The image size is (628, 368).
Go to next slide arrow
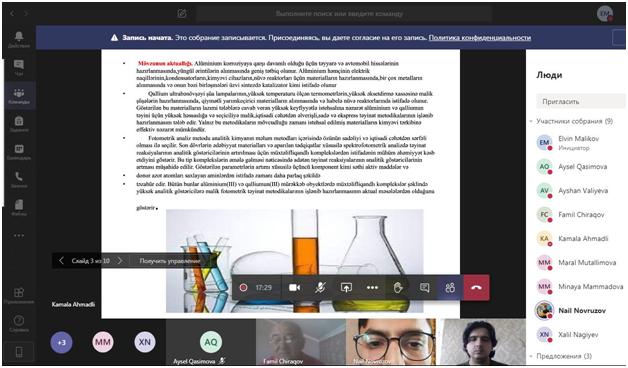tap(120, 261)
